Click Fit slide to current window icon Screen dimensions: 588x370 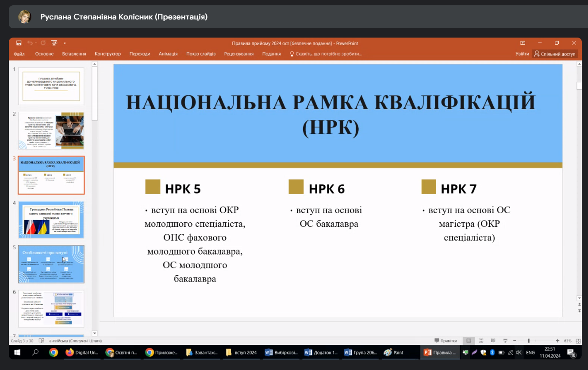pyautogui.click(x=579, y=341)
